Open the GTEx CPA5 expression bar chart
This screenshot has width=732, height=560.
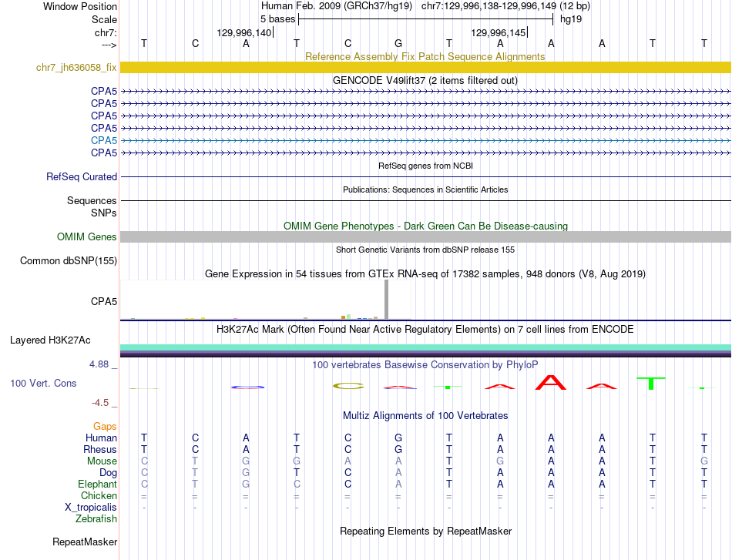tap(265, 300)
